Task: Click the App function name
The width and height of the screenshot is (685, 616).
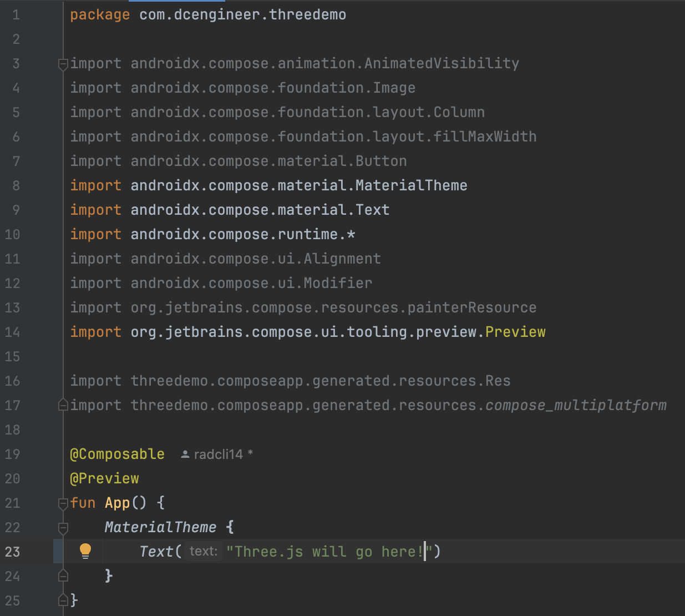Action: tap(117, 503)
